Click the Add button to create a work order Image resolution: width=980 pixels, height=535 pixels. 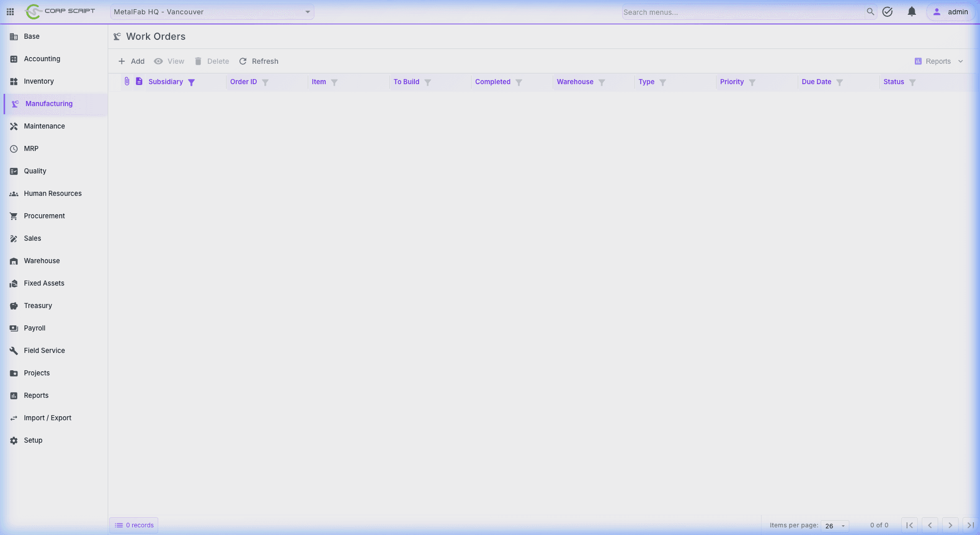tap(131, 61)
